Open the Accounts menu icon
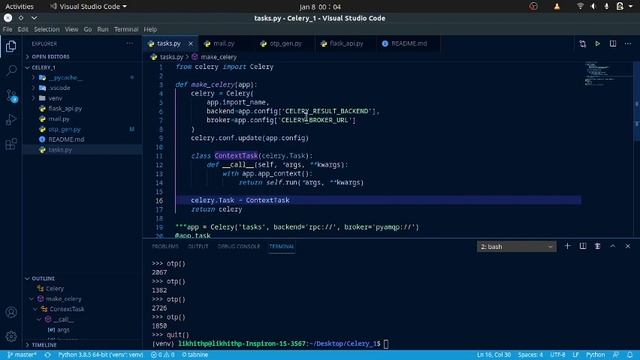The height and width of the screenshot is (360, 640). point(11,312)
